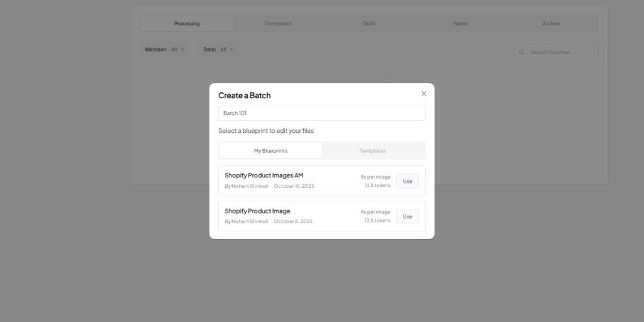Screen dimensions: 644x322
Task: Use Shopify Product Images AM blueprint
Action: tap(408, 181)
